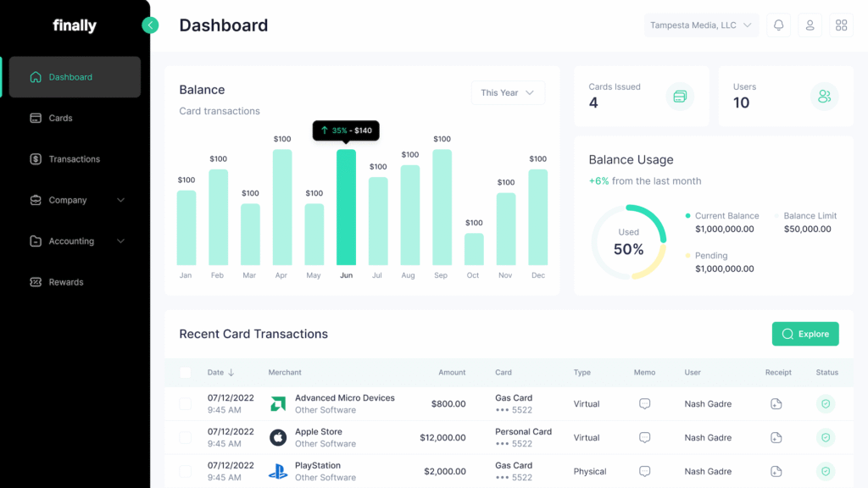Expand the Company sidebar menu

(75, 200)
